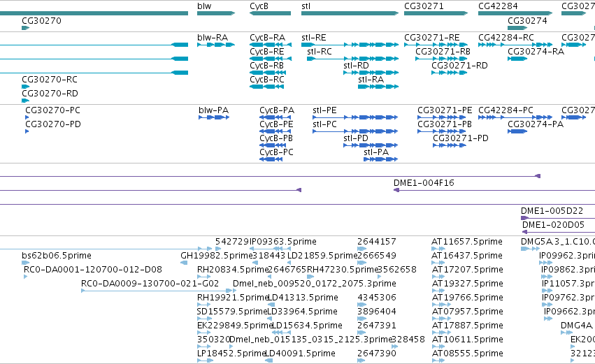Screen dimensions: 595x364
Task: Click the stl-PA protein
Action: pyautogui.click(x=380, y=159)
